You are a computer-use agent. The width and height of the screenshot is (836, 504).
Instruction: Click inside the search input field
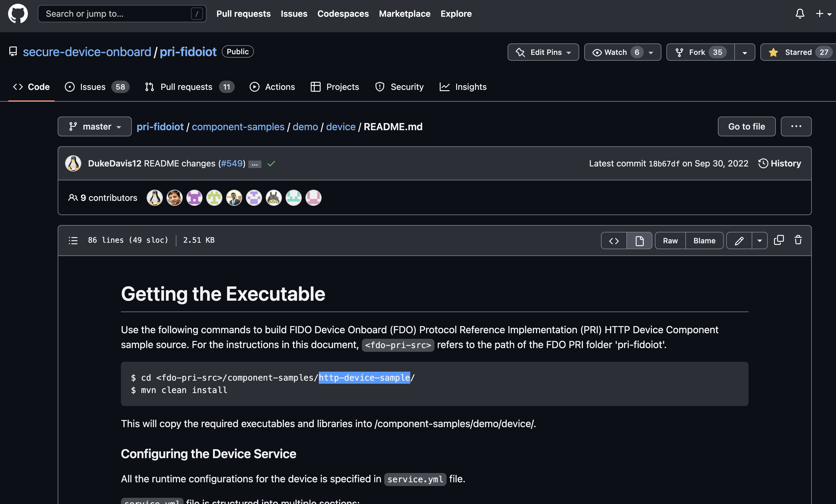pos(115,14)
